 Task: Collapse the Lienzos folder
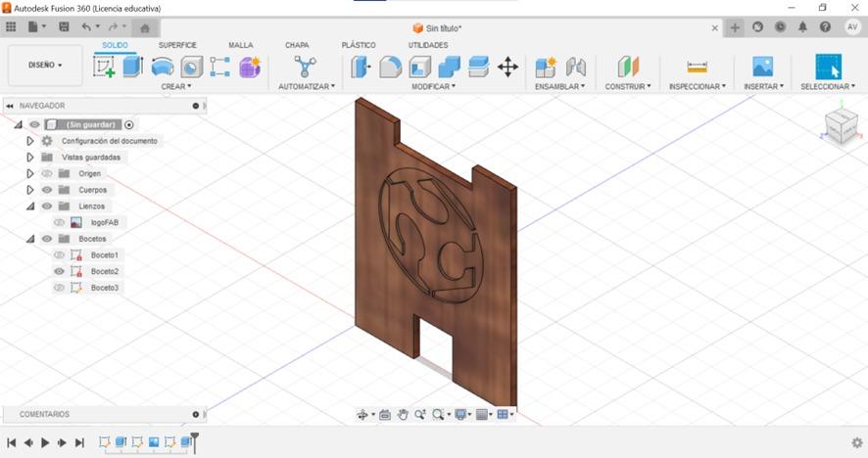[30, 206]
